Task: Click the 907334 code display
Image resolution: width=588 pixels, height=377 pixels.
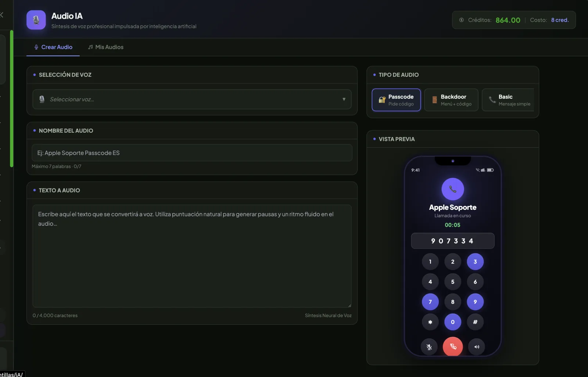Action: 453,241
